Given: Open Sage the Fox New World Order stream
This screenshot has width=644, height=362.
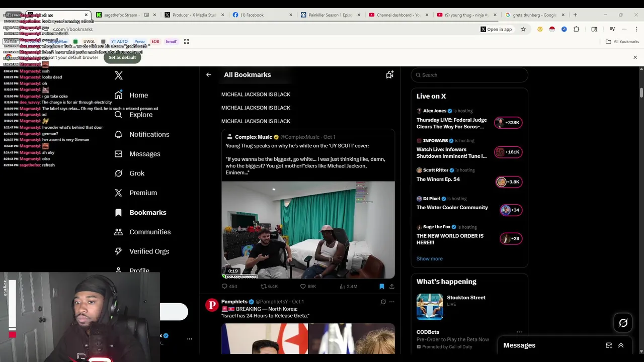Looking at the screenshot, I should pos(450,239).
